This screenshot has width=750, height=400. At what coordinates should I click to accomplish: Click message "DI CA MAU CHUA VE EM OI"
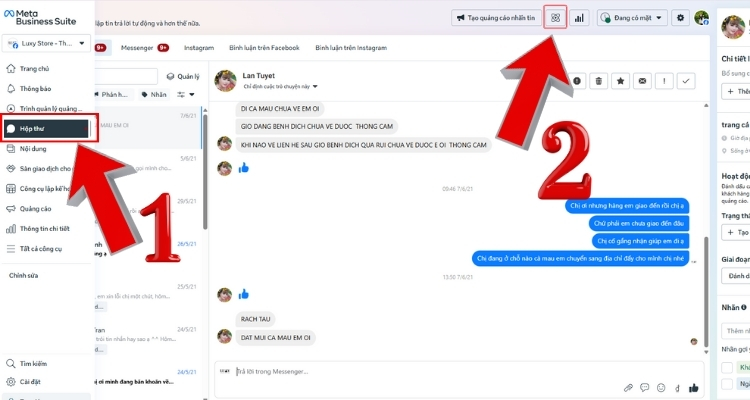click(x=280, y=109)
